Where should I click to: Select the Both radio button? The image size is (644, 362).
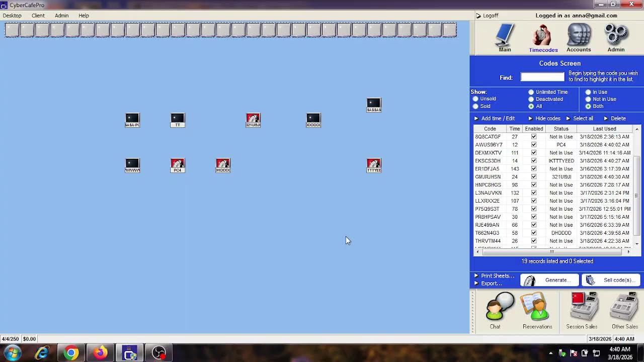588,106
